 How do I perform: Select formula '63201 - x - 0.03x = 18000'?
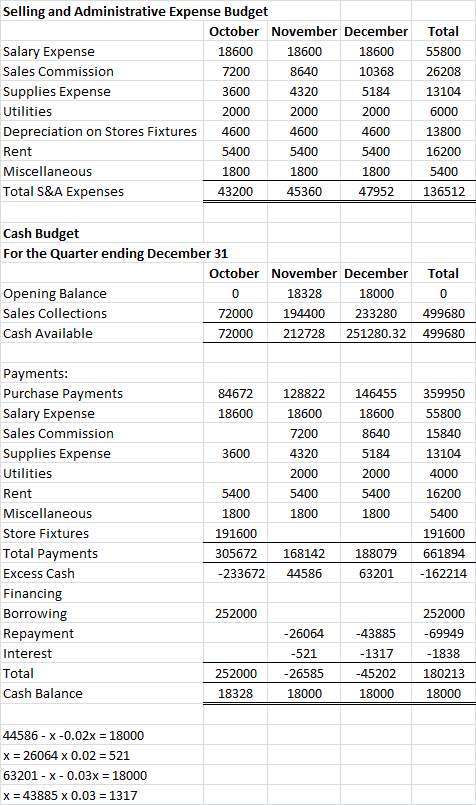pos(75,776)
